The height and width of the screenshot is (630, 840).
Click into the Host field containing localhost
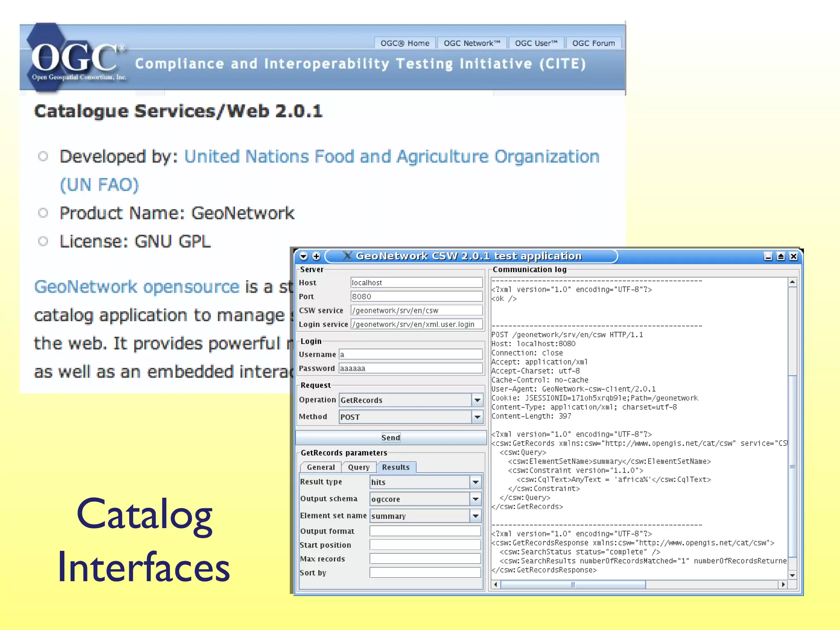point(417,283)
